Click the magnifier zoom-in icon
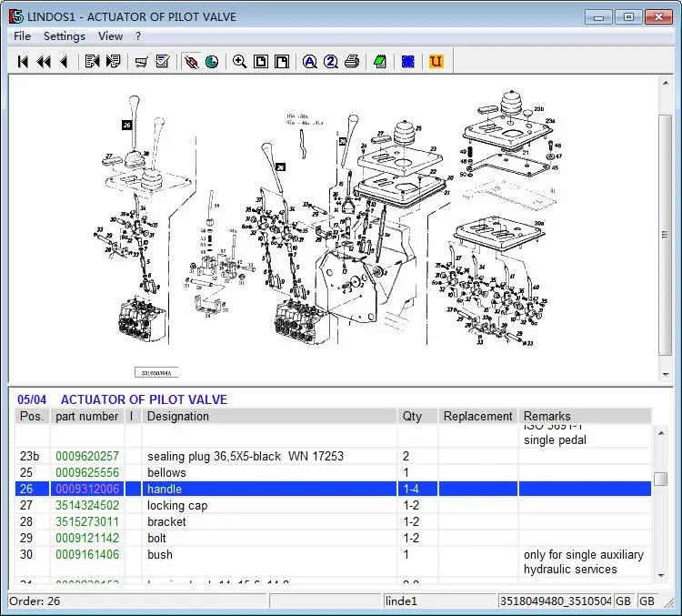682x616 pixels. [240, 61]
